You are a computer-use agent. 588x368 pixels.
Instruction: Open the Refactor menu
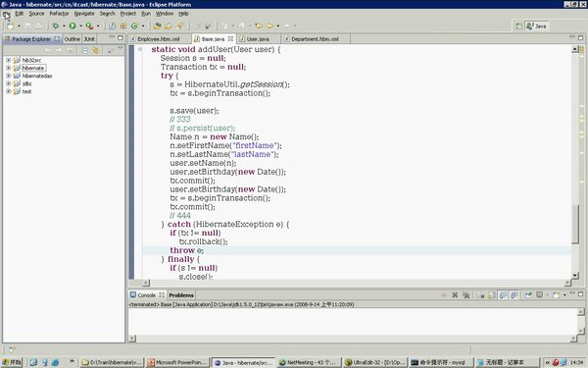(59, 14)
